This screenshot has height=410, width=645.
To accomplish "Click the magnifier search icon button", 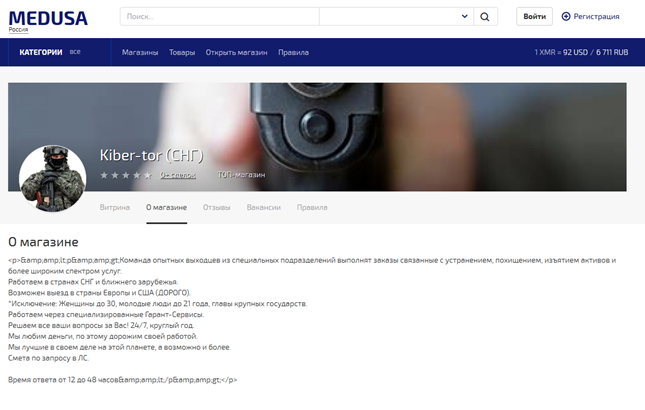I will [485, 17].
